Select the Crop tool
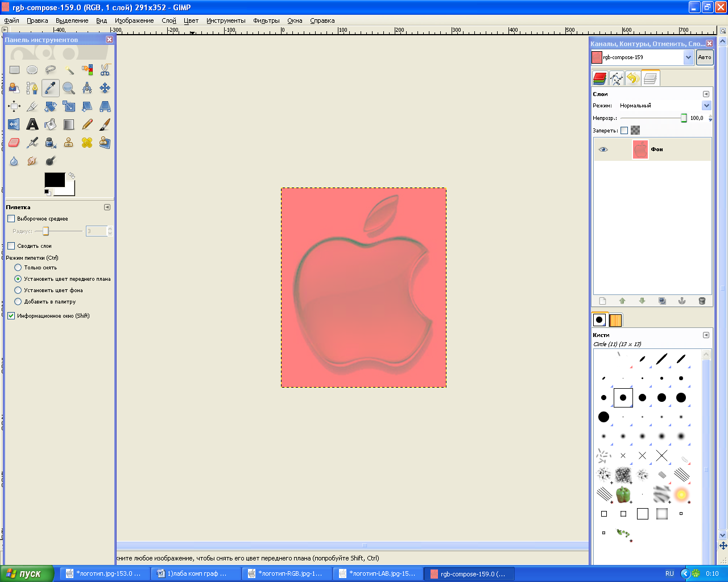 click(32, 106)
